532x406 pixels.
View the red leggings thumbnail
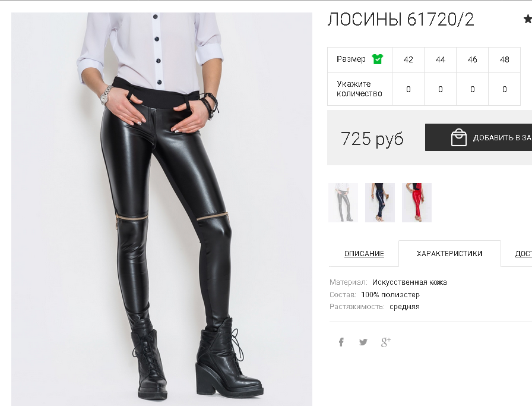coord(417,203)
